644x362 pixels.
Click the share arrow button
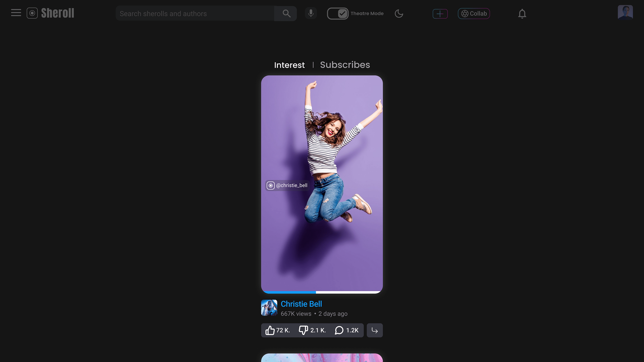pyautogui.click(x=374, y=330)
